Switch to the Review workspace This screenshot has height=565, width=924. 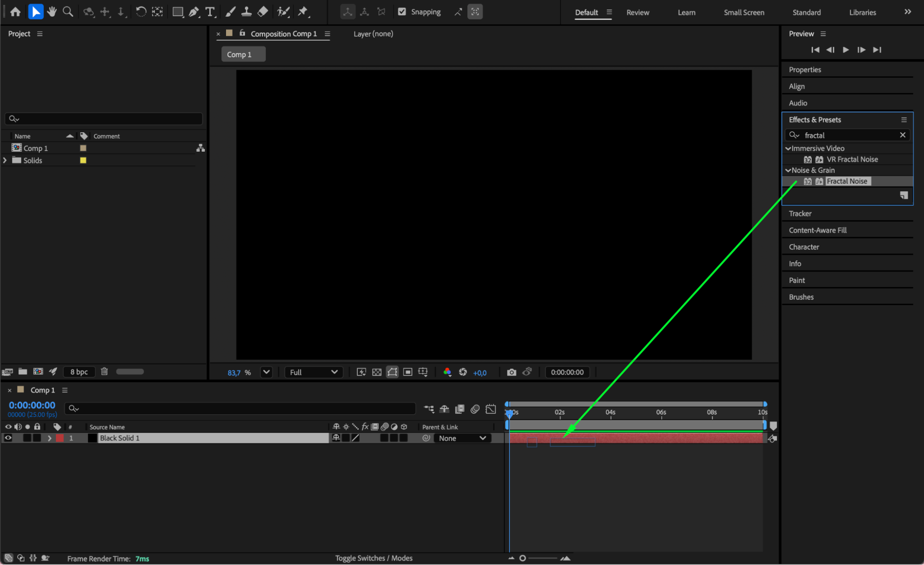pyautogui.click(x=637, y=12)
